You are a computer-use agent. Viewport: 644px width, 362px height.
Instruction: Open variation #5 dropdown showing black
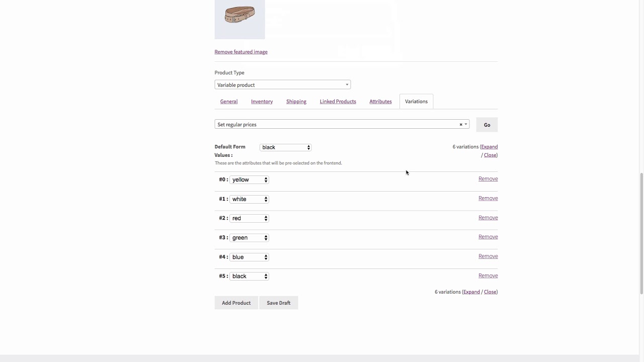pyautogui.click(x=249, y=276)
